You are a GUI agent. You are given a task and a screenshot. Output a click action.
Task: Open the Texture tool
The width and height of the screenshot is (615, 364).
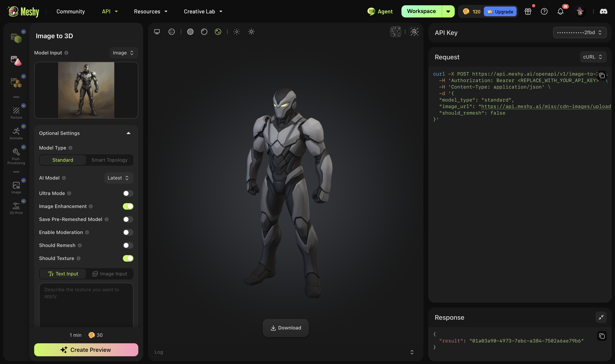16,113
